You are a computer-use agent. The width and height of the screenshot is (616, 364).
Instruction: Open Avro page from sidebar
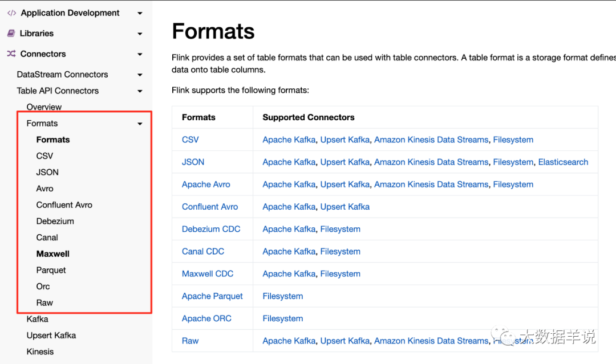(45, 189)
